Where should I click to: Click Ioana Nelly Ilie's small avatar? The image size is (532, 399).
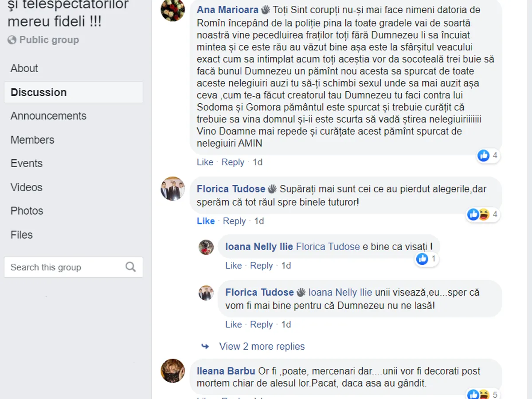(206, 247)
